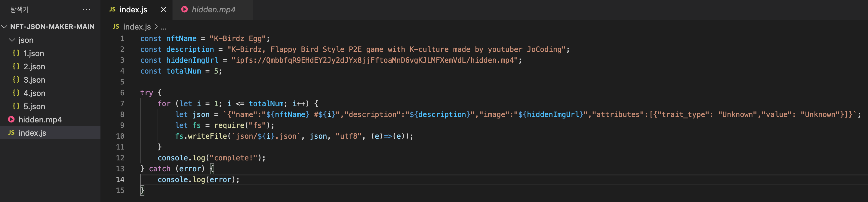Click the "K-Birdz Egg" string
868x202 pixels.
tap(238, 39)
